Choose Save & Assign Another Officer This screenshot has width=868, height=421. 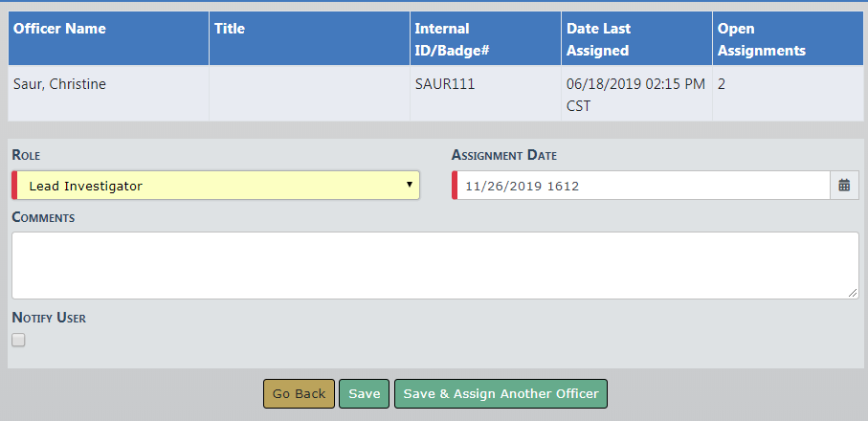[x=501, y=393]
